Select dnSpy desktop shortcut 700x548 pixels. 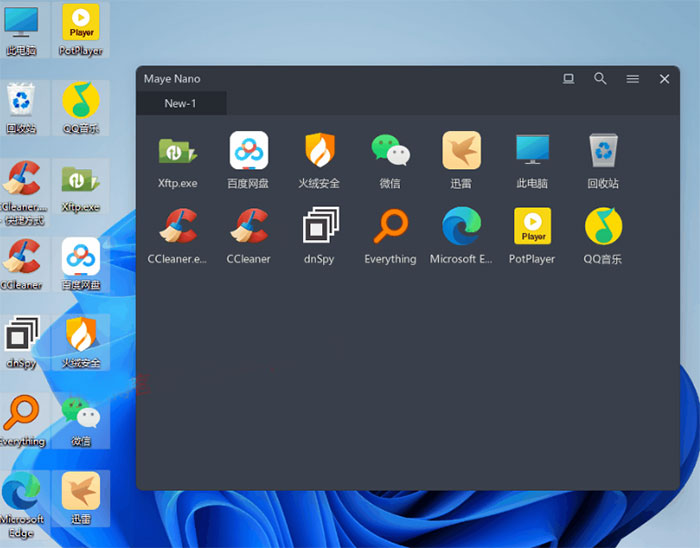21,343
